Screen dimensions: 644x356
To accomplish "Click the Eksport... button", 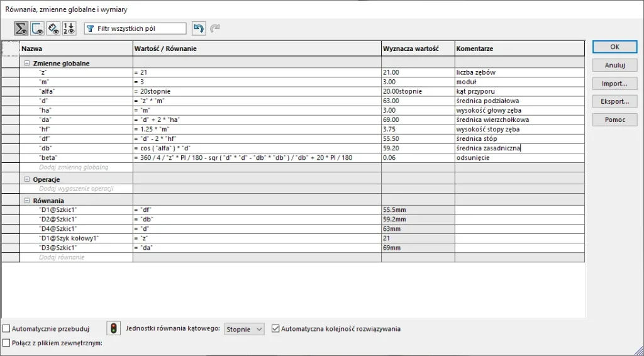I will pyautogui.click(x=614, y=101).
